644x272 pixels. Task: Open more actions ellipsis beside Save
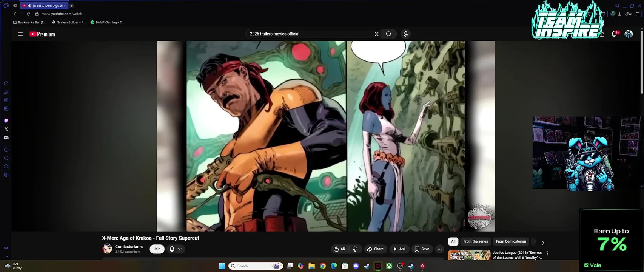[439, 249]
